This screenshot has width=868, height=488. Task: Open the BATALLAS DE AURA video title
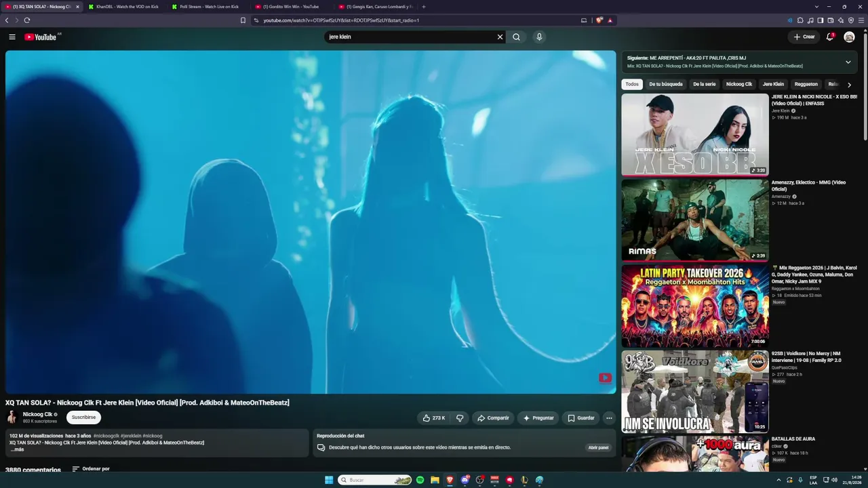pyautogui.click(x=793, y=439)
